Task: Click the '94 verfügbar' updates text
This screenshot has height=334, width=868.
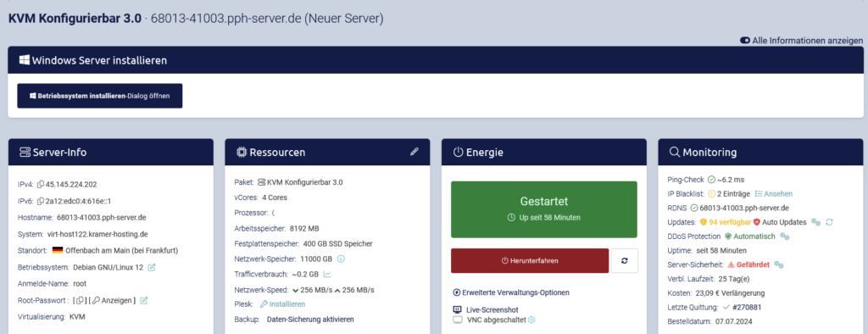Action: (x=730, y=222)
